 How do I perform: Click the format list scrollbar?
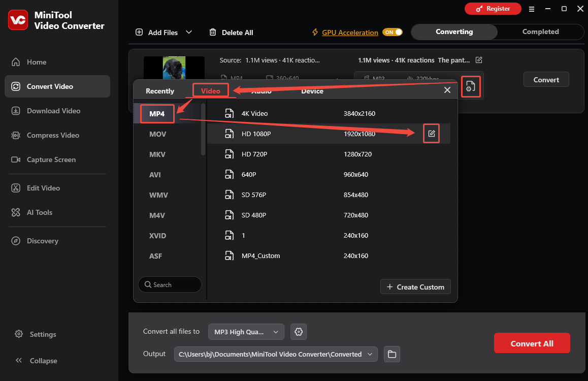click(203, 129)
